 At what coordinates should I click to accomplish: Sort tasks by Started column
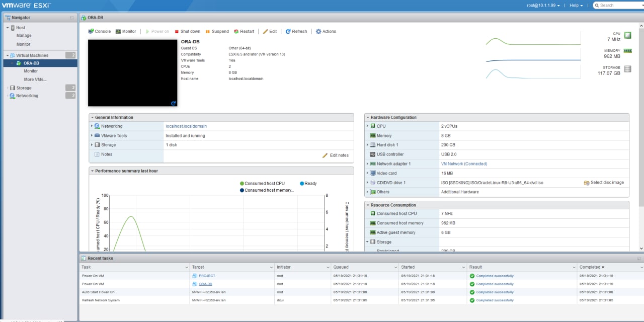click(433, 267)
